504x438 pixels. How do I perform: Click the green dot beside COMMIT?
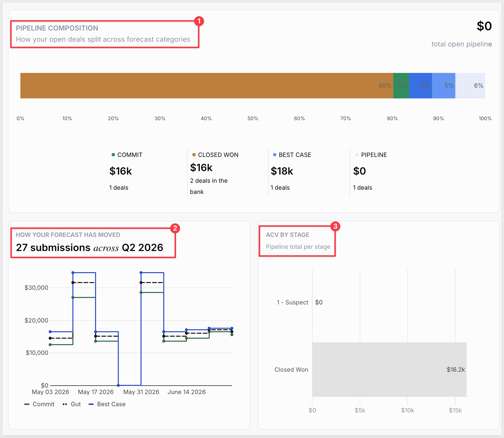click(113, 155)
